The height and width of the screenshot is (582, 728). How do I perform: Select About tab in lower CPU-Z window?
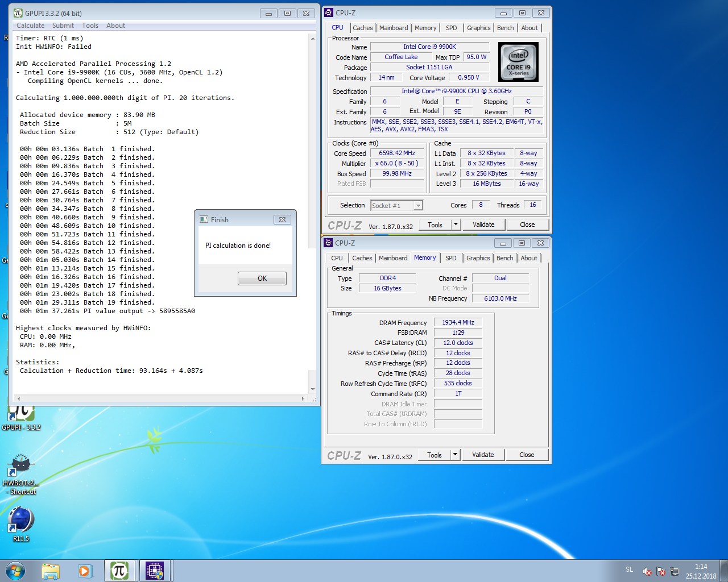click(x=529, y=258)
